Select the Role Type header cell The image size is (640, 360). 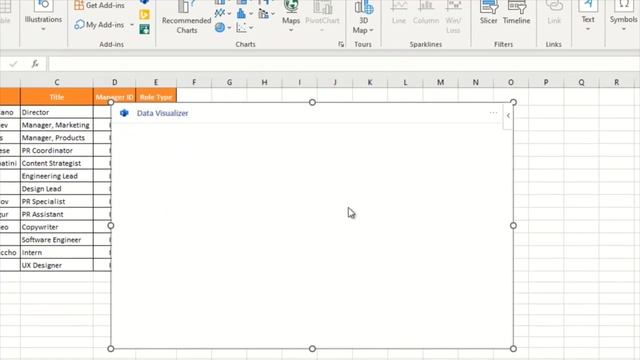click(x=156, y=97)
